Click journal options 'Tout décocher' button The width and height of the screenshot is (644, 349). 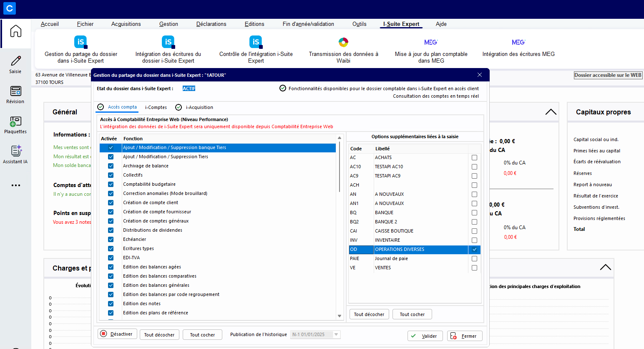point(369,314)
